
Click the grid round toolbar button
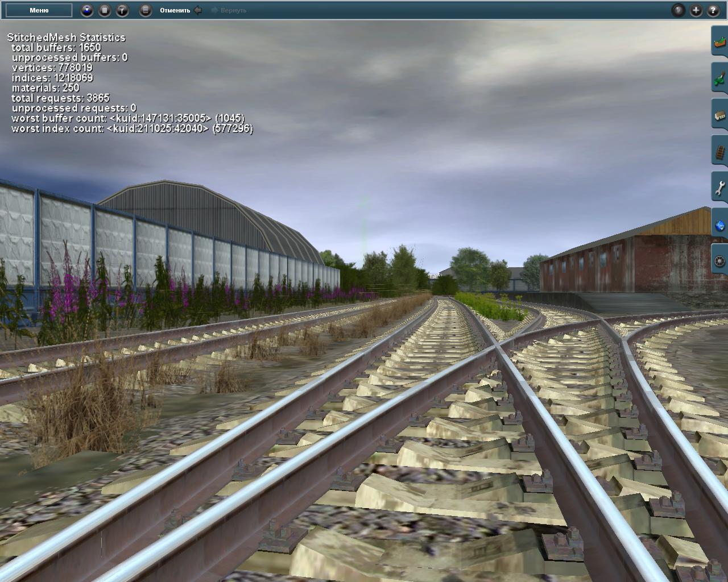click(146, 10)
